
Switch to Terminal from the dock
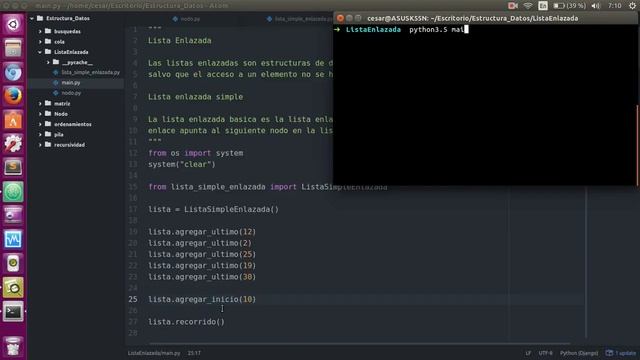(x=13, y=312)
